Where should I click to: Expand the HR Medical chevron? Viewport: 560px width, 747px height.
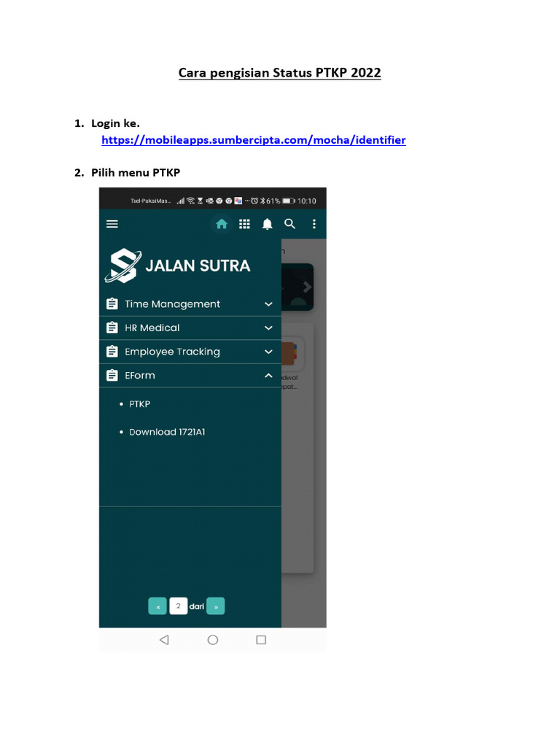(268, 328)
